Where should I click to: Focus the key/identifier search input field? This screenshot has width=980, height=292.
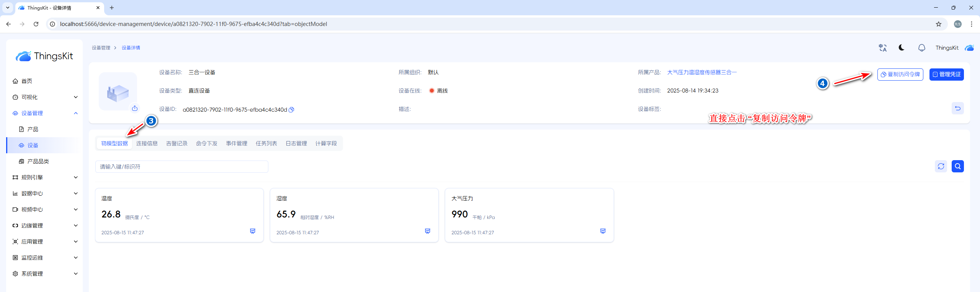click(x=181, y=167)
